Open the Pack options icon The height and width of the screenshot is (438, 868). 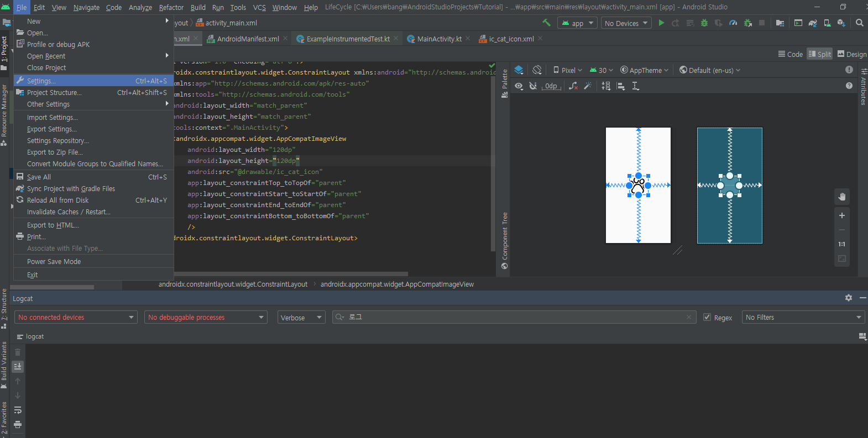pyautogui.click(x=606, y=86)
